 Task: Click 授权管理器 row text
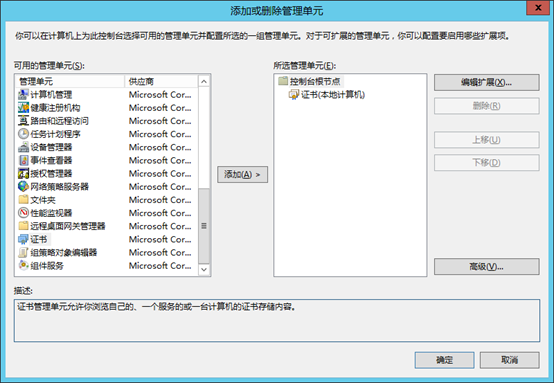pyautogui.click(x=51, y=173)
